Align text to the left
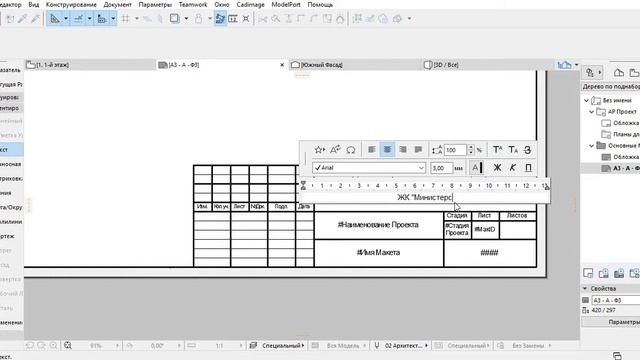The width and height of the screenshot is (640, 360). 371,150
